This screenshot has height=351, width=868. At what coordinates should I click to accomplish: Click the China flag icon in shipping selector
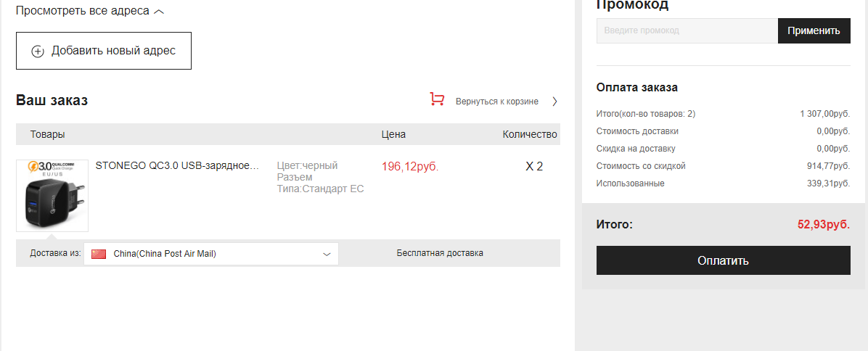[x=99, y=254]
